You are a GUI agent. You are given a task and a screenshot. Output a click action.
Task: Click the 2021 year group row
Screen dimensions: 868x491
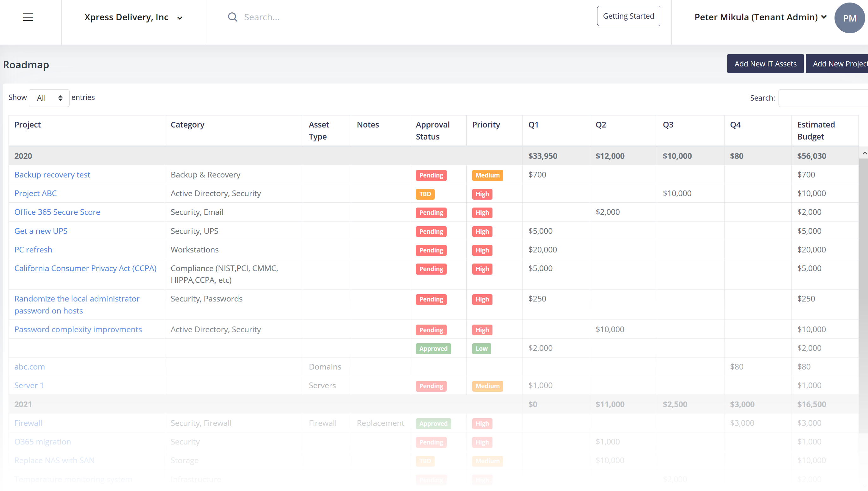(x=434, y=404)
